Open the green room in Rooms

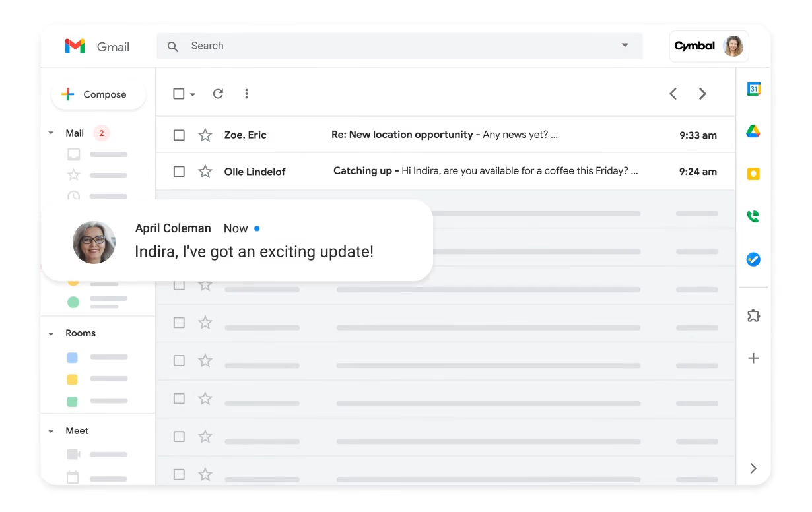pos(73,401)
